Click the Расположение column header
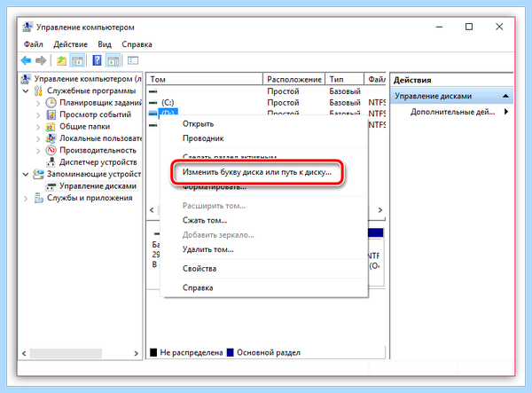The height and width of the screenshot is (393, 532). (293, 79)
